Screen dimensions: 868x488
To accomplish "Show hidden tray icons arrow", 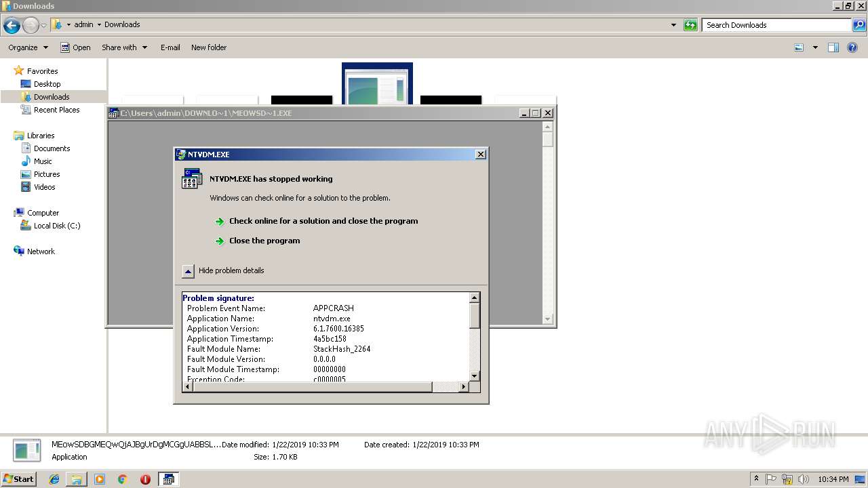I will pos(756,479).
